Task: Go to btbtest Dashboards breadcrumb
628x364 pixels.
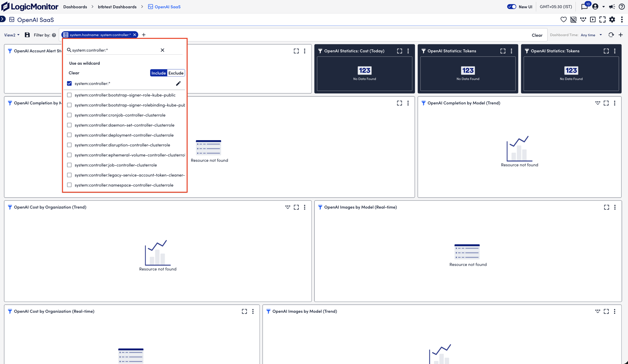Action: (x=117, y=7)
